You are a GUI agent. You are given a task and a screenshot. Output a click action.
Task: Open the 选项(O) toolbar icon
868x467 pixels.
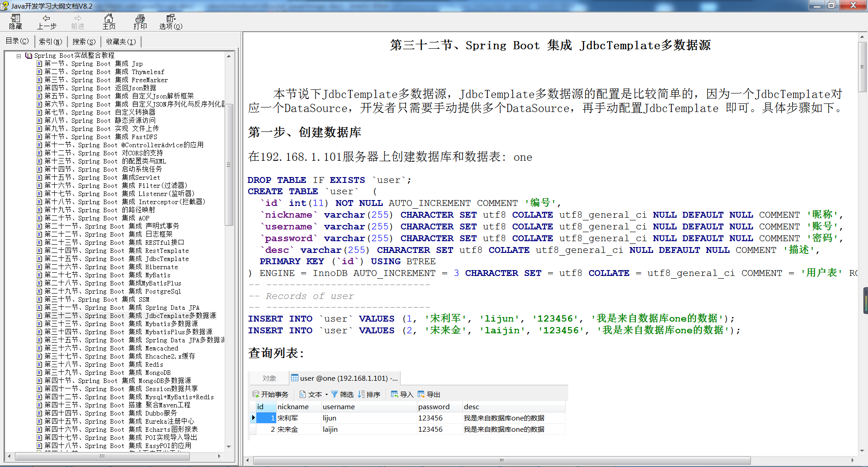point(170,22)
